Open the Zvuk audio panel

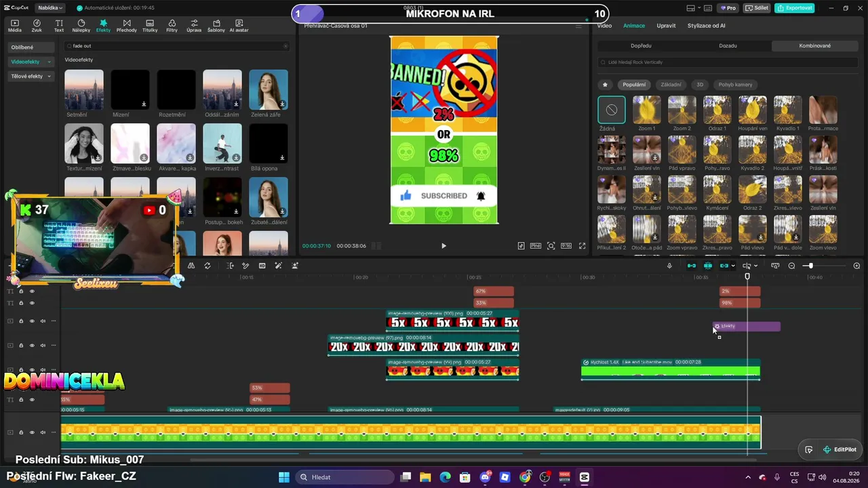click(37, 26)
